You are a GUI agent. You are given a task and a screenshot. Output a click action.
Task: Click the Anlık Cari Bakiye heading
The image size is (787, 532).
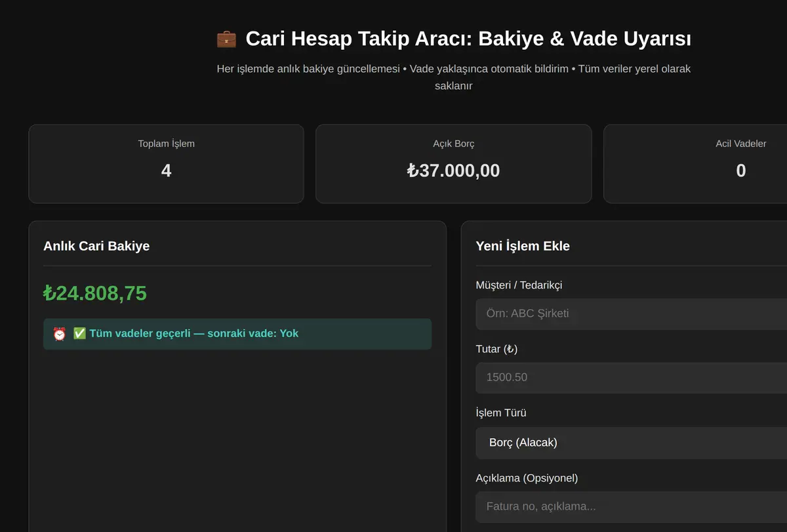point(96,246)
